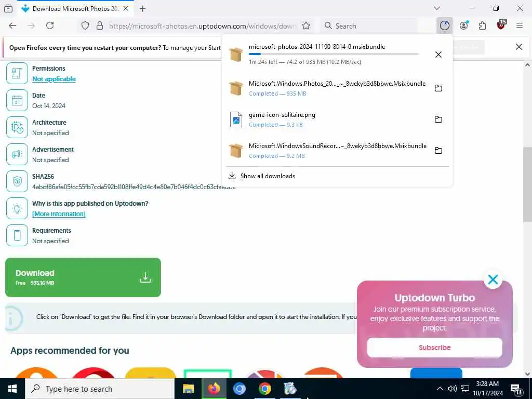Open File Explorer from the taskbar
532x399 pixels.
[x=188, y=389]
